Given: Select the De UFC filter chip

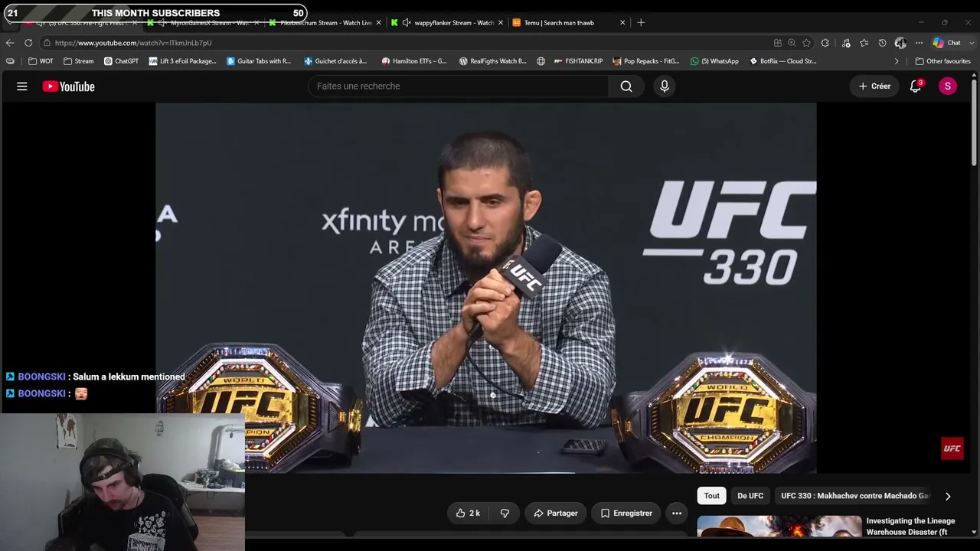Looking at the screenshot, I should click(750, 496).
